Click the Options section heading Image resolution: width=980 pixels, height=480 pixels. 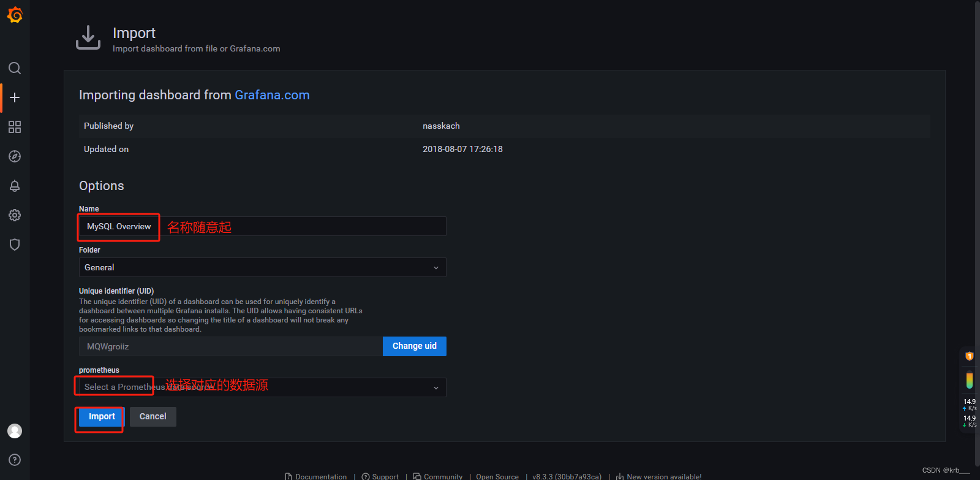pyautogui.click(x=102, y=186)
